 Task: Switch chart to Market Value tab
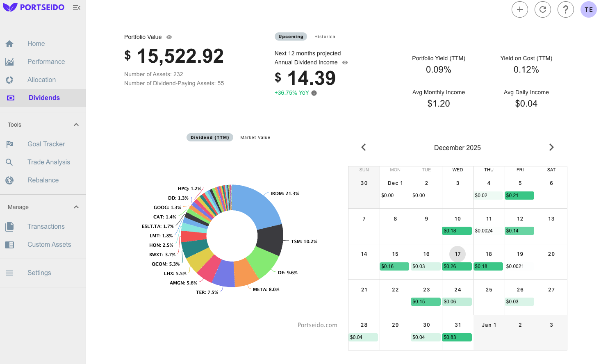(x=255, y=137)
